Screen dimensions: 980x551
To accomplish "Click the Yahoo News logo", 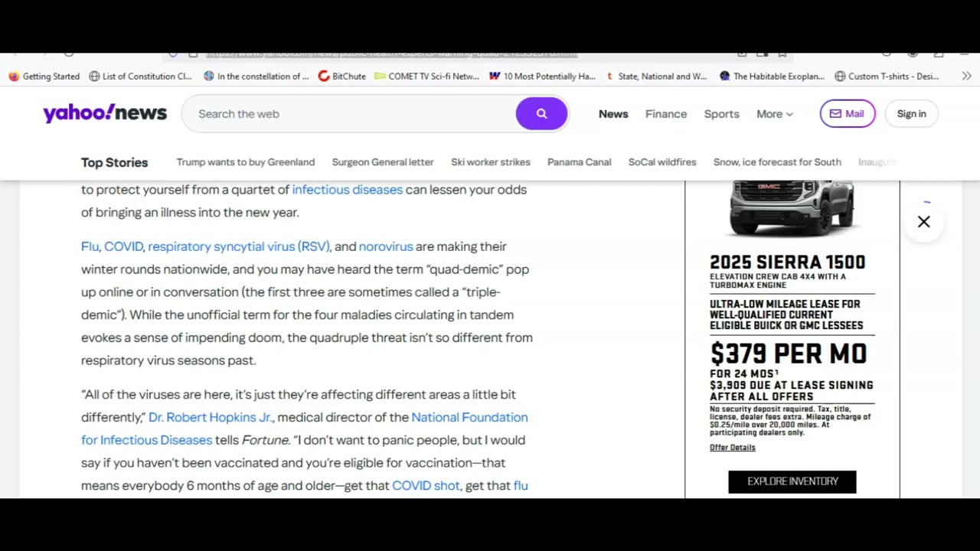I will click(105, 113).
